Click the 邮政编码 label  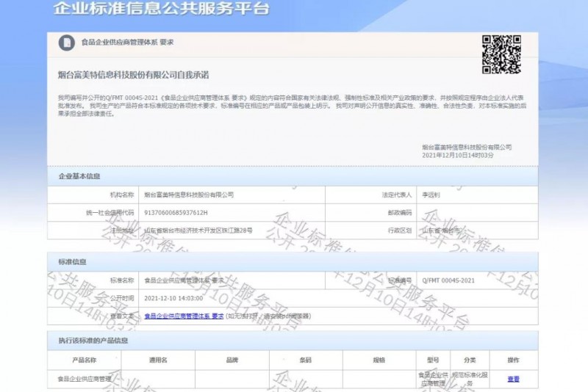coord(400,213)
